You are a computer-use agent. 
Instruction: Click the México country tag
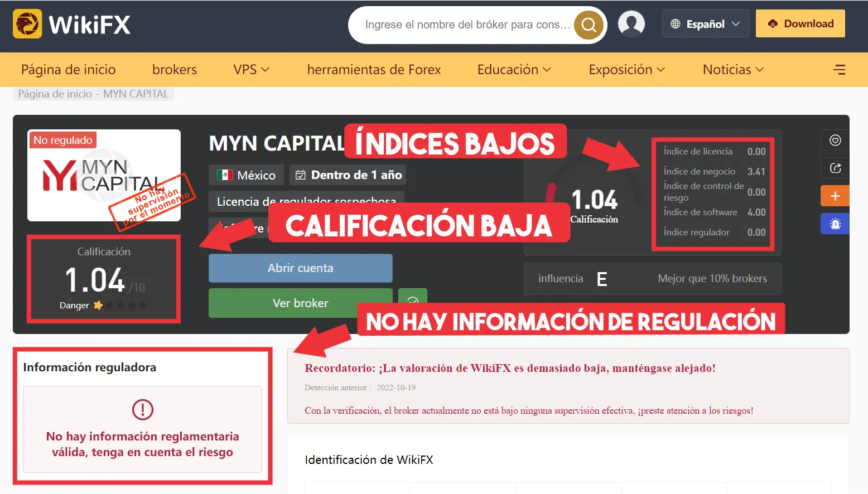(246, 175)
